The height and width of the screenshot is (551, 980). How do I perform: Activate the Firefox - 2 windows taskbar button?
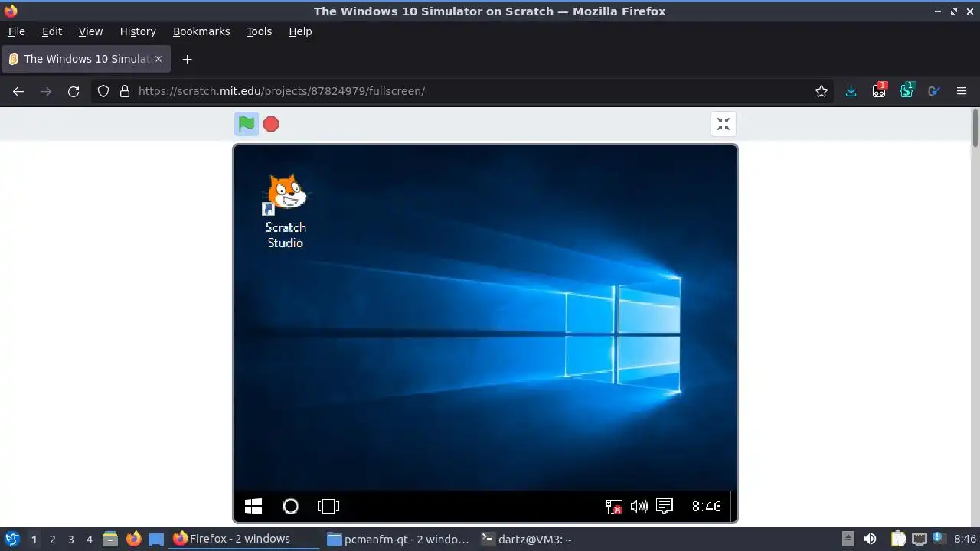click(x=244, y=539)
